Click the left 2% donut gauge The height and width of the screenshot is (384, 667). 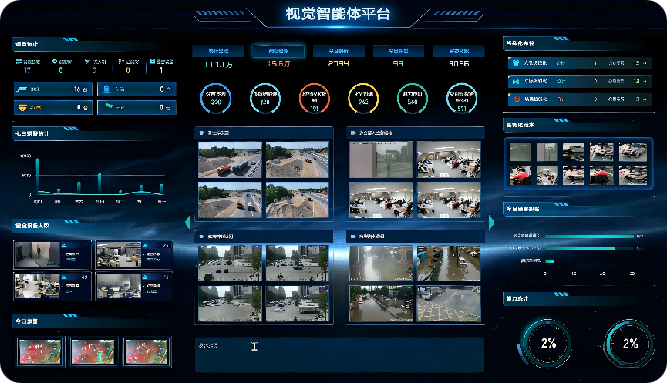click(x=548, y=343)
